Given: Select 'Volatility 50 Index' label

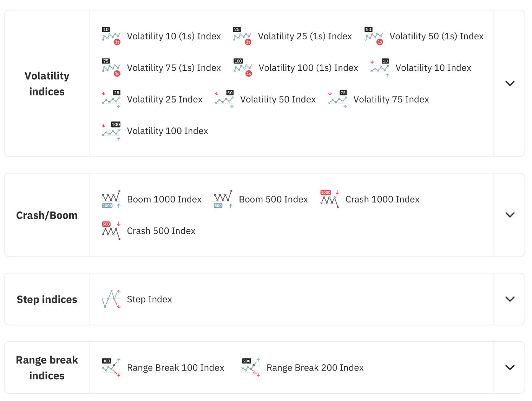Looking at the screenshot, I should [x=278, y=99].
